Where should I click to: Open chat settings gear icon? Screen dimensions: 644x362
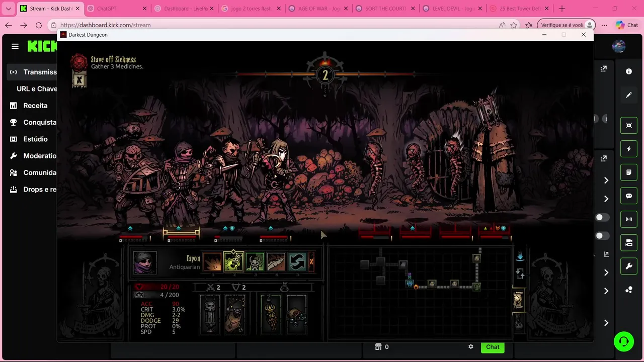pos(471,347)
